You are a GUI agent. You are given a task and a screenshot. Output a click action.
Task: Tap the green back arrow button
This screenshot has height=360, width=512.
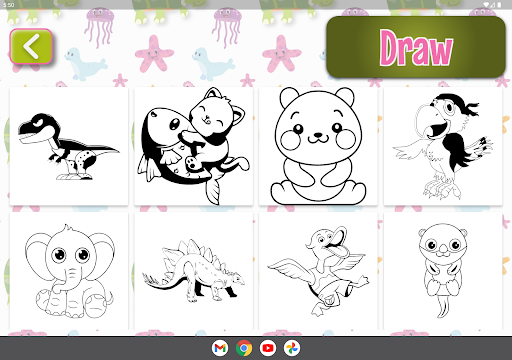(31, 46)
